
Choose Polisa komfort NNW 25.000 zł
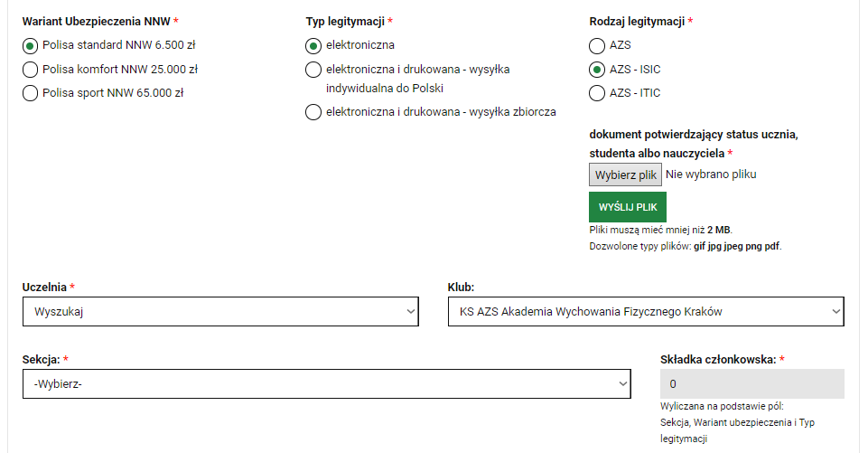click(x=30, y=70)
